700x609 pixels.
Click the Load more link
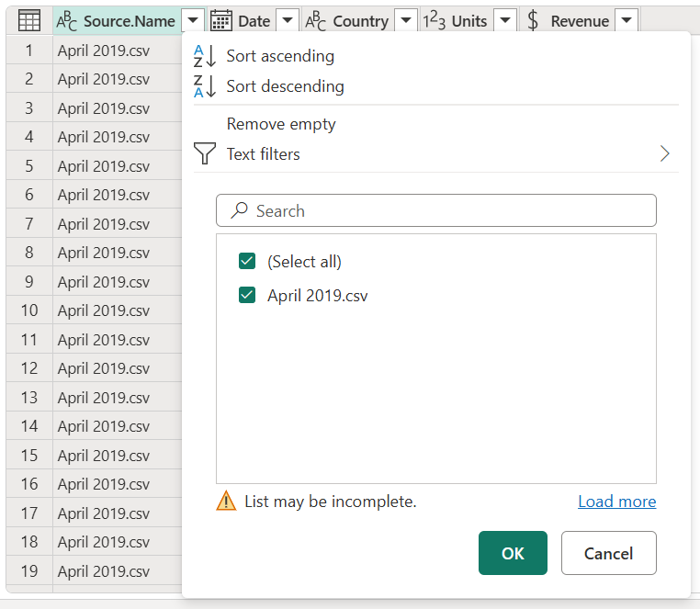coord(616,502)
